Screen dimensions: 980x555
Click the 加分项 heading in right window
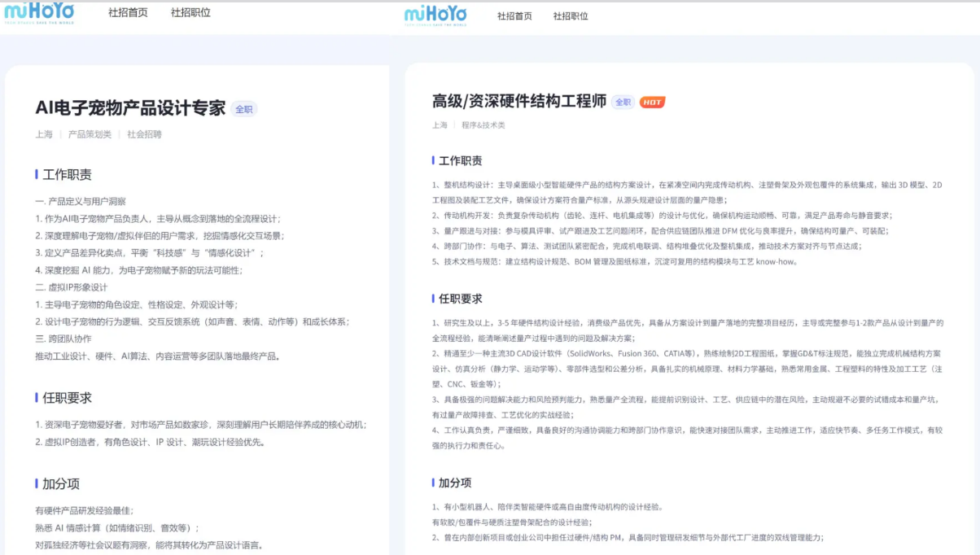[455, 483]
